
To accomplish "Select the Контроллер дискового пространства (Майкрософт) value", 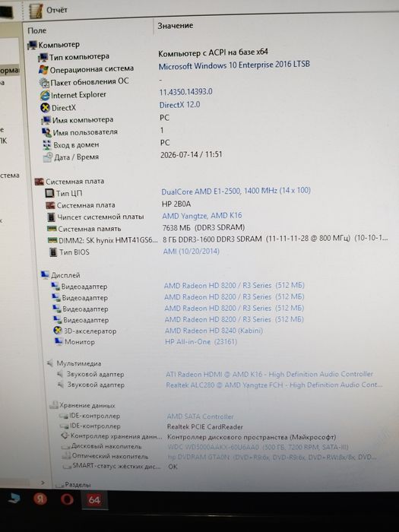I will [x=252, y=437].
